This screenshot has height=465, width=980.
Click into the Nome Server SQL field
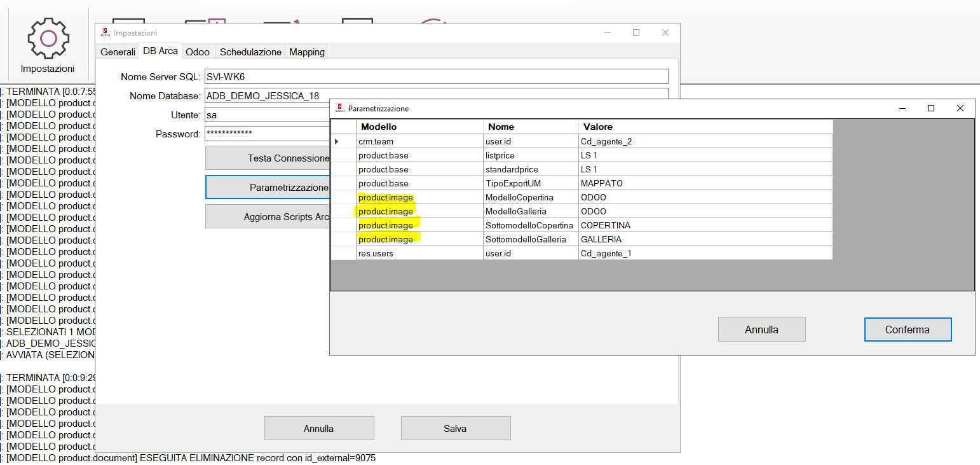[435, 76]
